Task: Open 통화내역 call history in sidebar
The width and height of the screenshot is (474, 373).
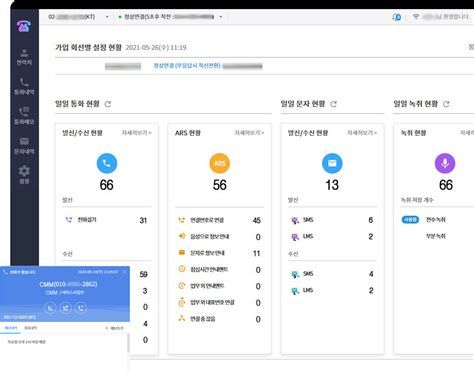Action: (24, 86)
